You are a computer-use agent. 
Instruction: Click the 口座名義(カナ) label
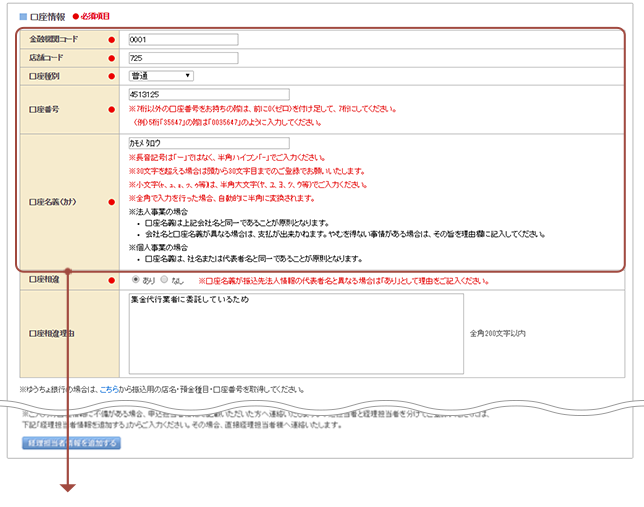pyautogui.click(x=53, y=202)
